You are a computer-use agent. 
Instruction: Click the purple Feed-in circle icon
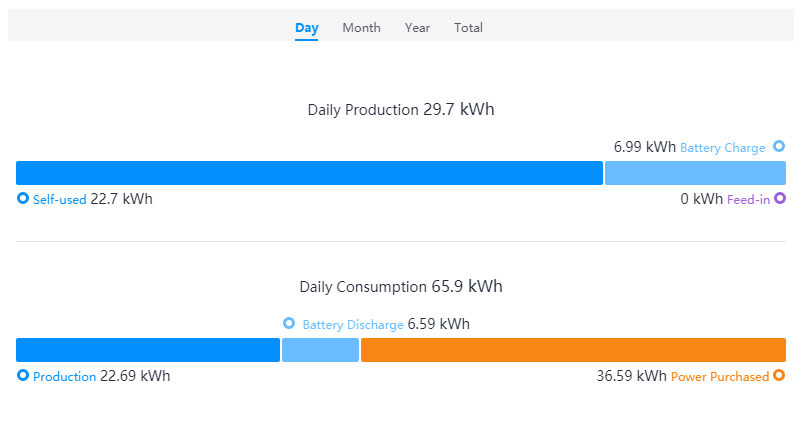[780, 198]
